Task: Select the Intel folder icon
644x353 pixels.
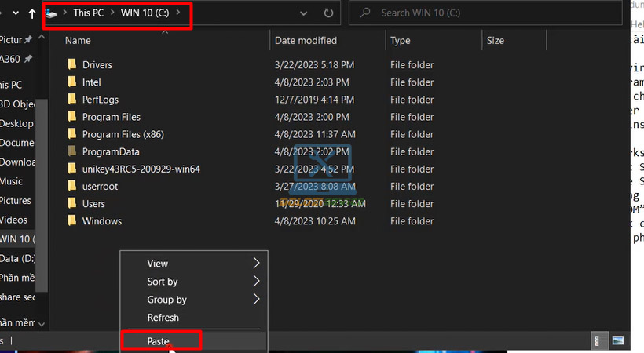Action: 72,82
